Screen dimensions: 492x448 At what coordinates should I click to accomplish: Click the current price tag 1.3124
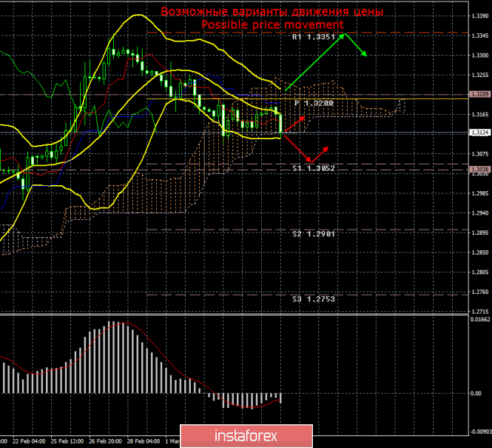point(479,133)
